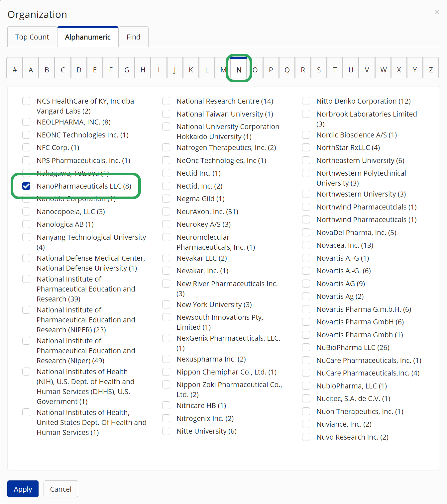Image resolution: width=447 pixels, height=504 pixels.
Task: Check Novartis AG (9)
Action: pyautogui.click(x=306, y=284)
